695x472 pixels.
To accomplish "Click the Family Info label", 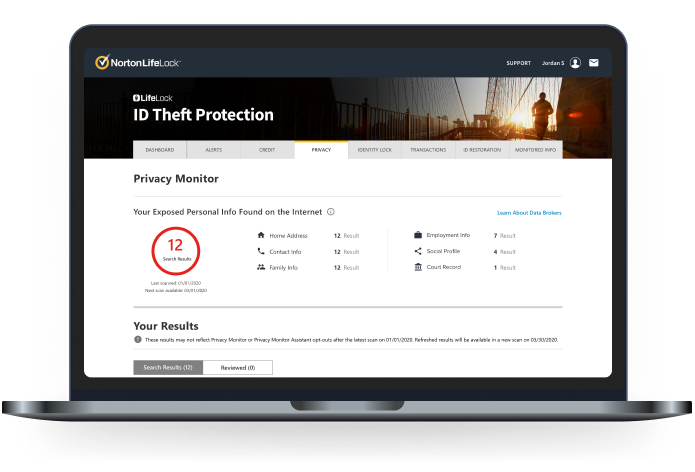I will point(283,268).
